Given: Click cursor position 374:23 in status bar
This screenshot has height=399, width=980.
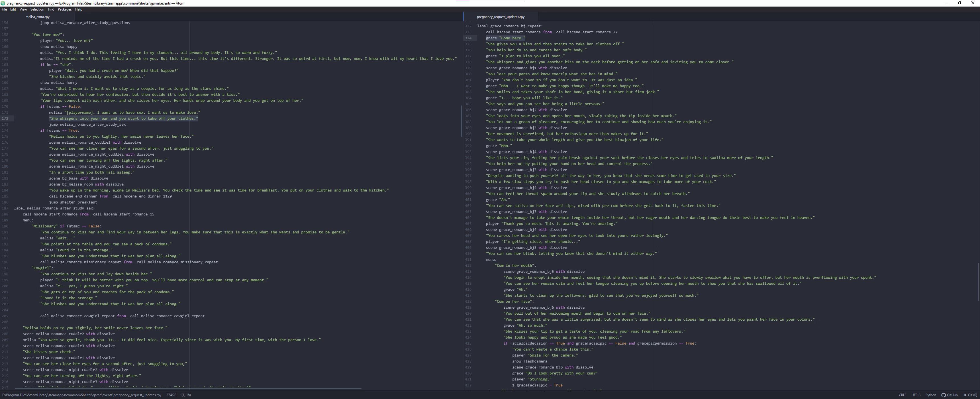Looking at the screenshot, I should pyautogui.click(x=171, y=395).
